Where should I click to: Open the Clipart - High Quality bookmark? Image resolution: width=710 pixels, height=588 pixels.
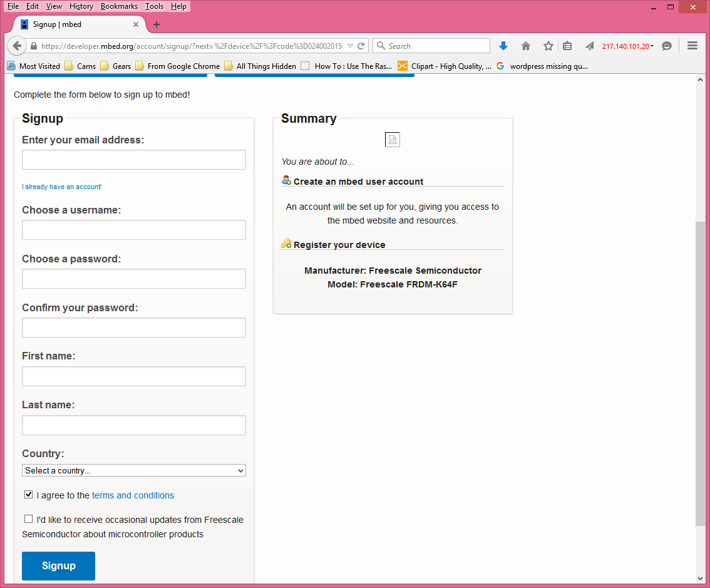(445, 66)
